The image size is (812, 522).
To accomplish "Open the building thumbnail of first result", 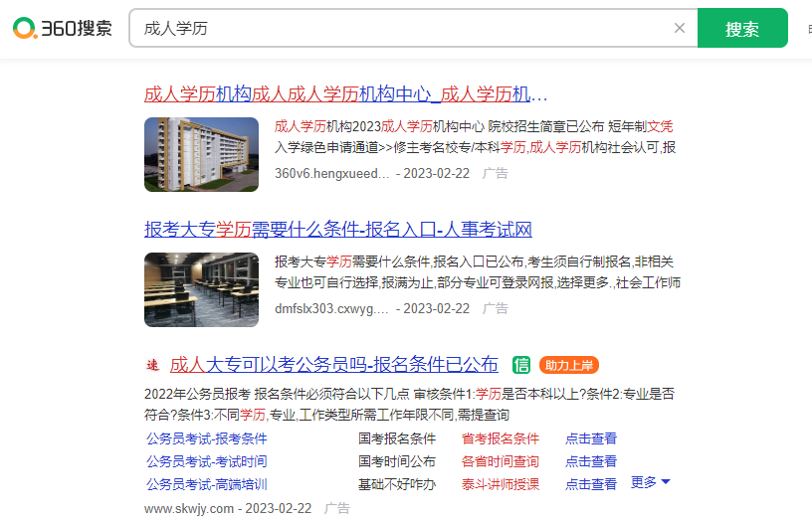I will (201, 155).
